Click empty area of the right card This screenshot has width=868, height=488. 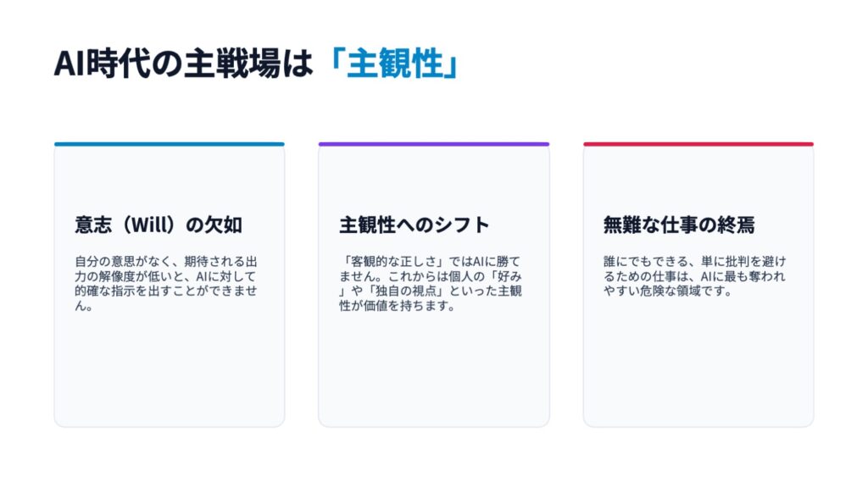point(698,365)
